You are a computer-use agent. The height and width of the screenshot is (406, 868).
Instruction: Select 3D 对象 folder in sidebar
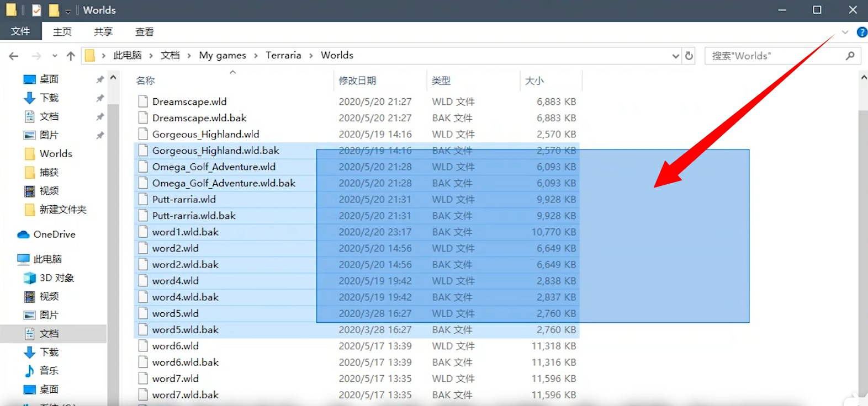56,278
